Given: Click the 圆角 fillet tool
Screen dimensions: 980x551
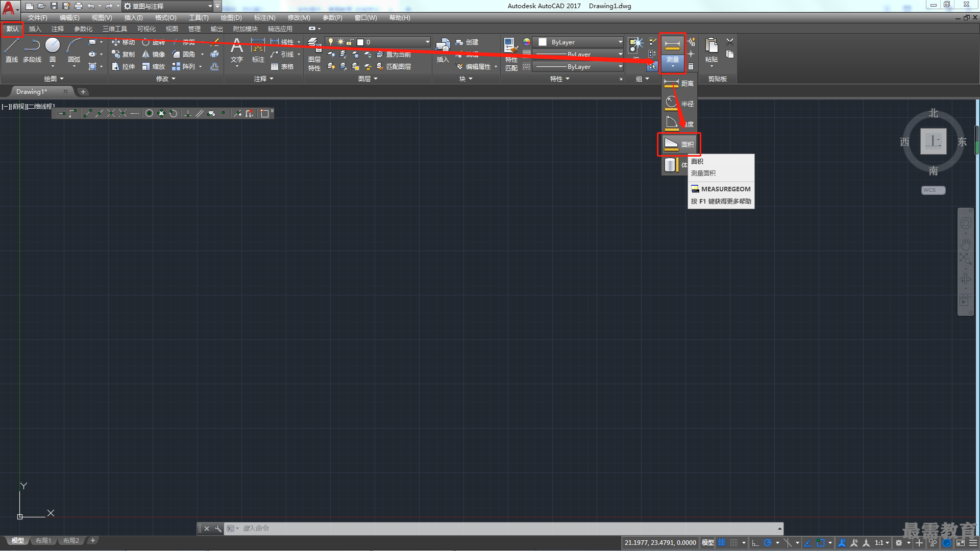Looking at the screenshot, I should 184,55.
